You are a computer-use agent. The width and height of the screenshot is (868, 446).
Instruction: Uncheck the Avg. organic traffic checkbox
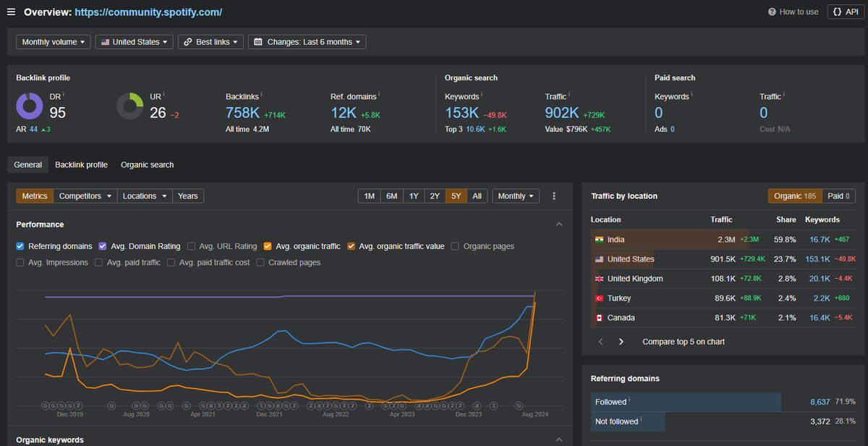(x=268, y=246)
